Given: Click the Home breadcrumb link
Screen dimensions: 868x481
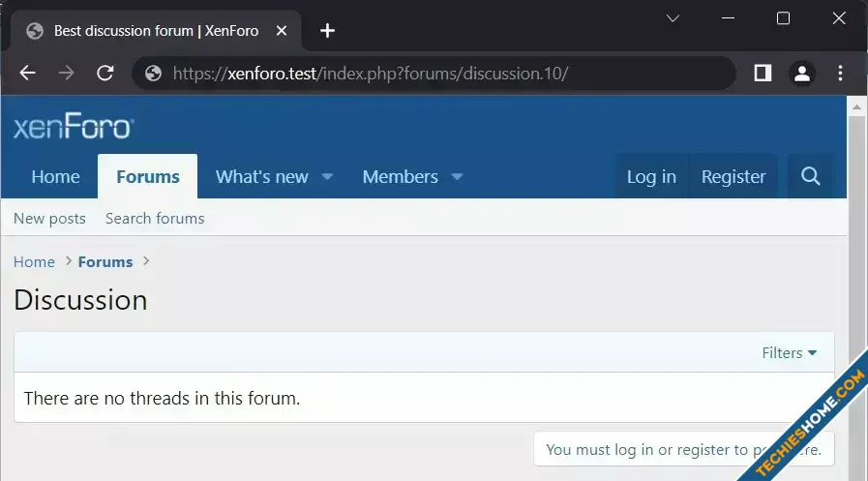Looking at the screenshot, I should point(34,262).
